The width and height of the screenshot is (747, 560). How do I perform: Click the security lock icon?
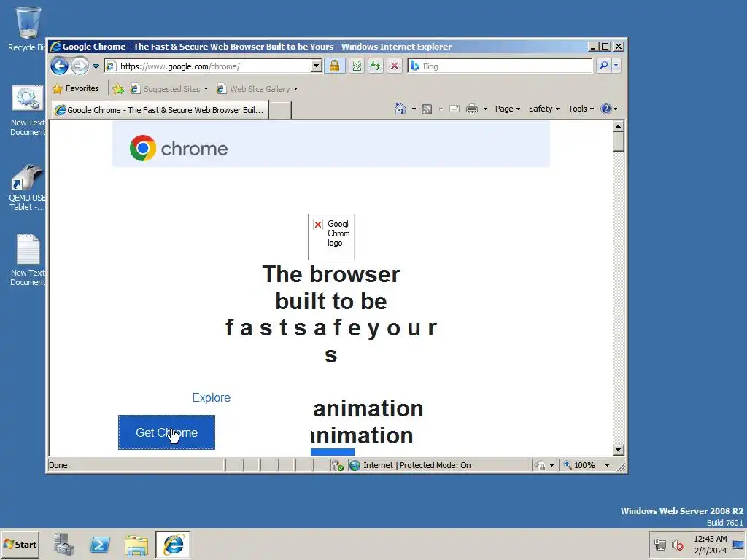click(x=334, y=66)
